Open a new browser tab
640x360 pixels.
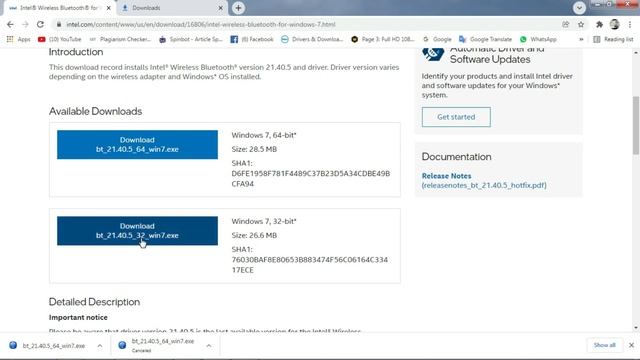pos(238,8)
